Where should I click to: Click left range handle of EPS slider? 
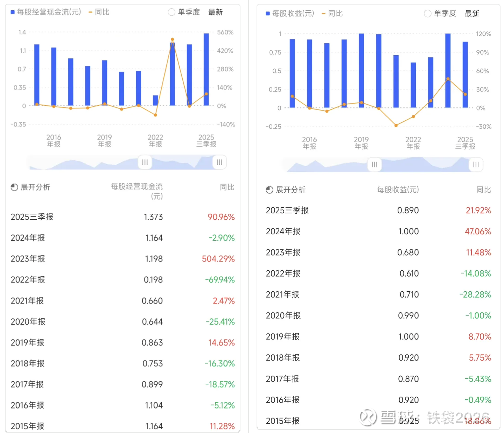click(374, 165)
